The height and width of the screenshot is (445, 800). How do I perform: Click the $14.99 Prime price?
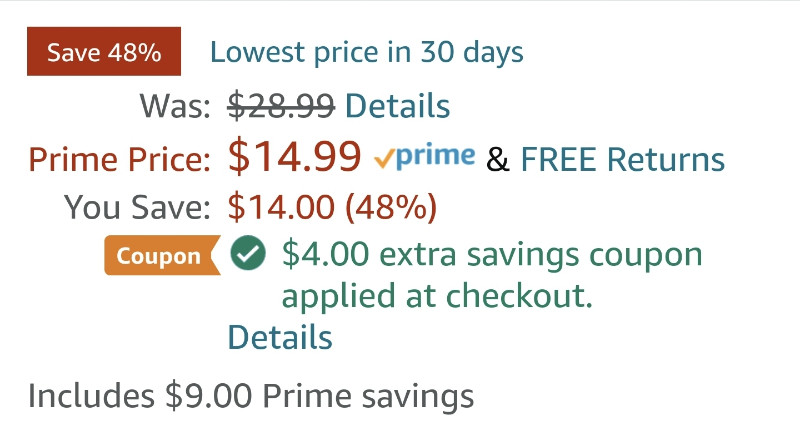294,156
